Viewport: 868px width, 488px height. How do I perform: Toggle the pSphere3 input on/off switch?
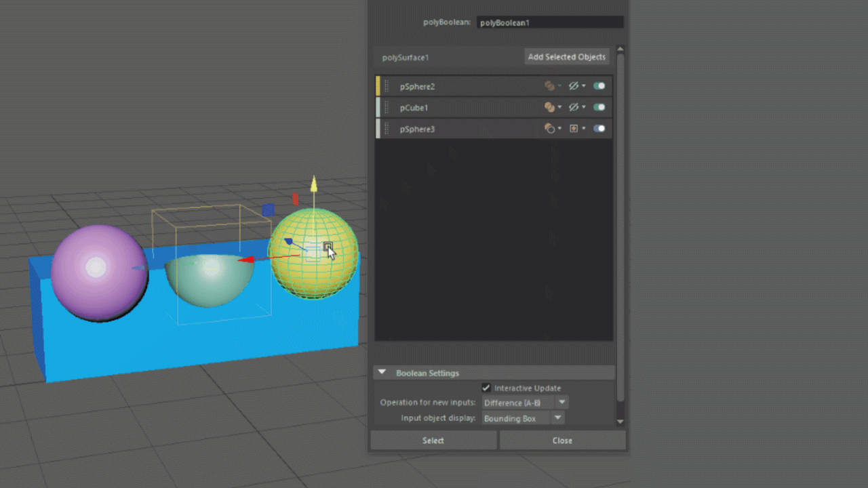point(599,128)
